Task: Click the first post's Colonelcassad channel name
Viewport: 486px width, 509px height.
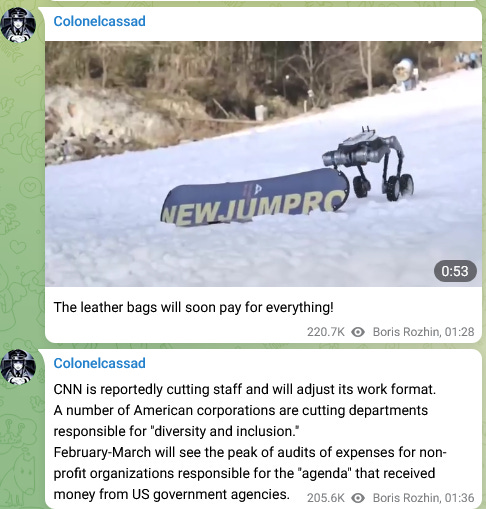Action: click(x=99, y=21)
